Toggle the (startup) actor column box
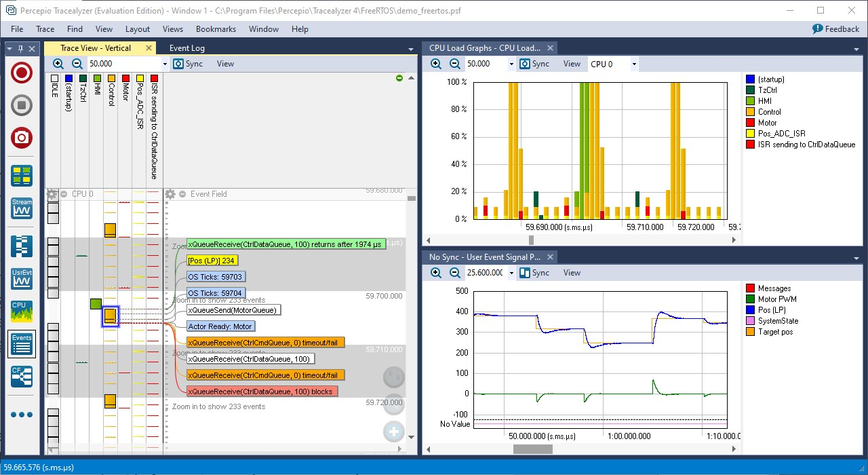This screenshot has height=475, width=868. click(68, 79)
